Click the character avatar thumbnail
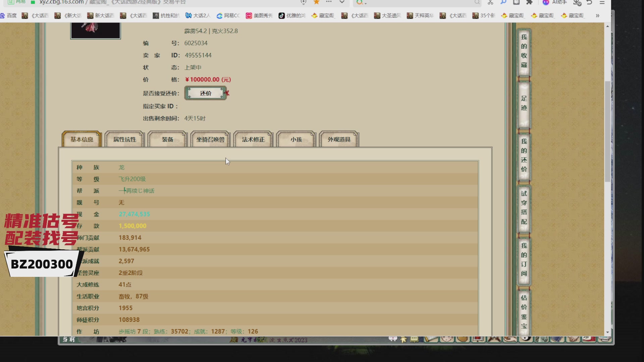Viewport: 644px width, 362px height. 96,30
